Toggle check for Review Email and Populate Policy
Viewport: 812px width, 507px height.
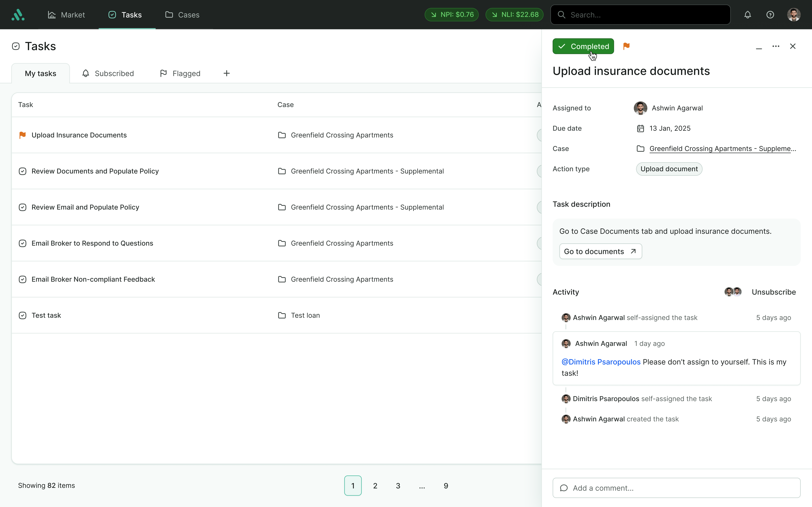tap(22, 207)
